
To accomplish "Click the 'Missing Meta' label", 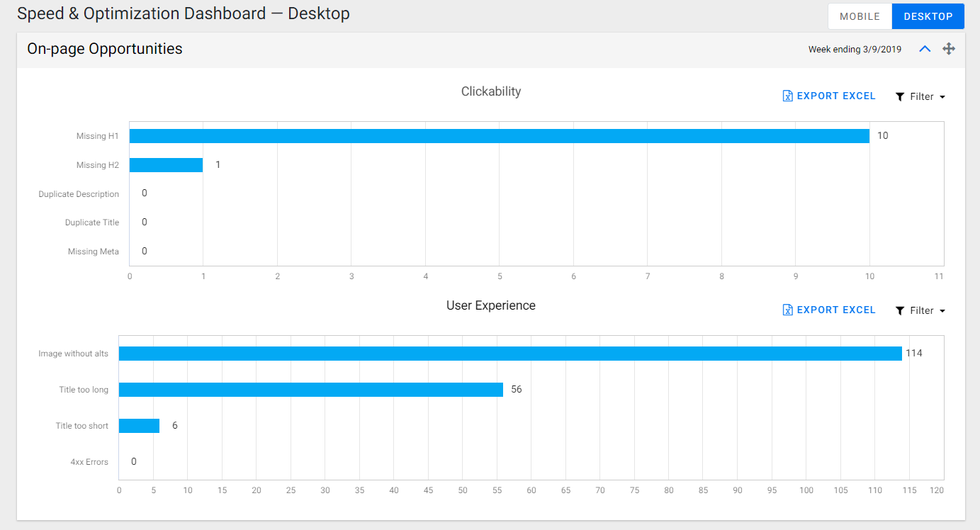I will [x=94, y=252].
